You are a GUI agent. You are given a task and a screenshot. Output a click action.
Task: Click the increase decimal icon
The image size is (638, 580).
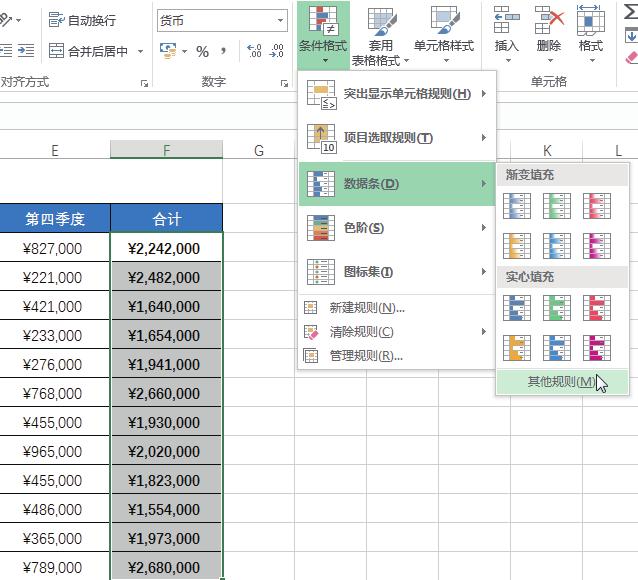coord(253,51)
